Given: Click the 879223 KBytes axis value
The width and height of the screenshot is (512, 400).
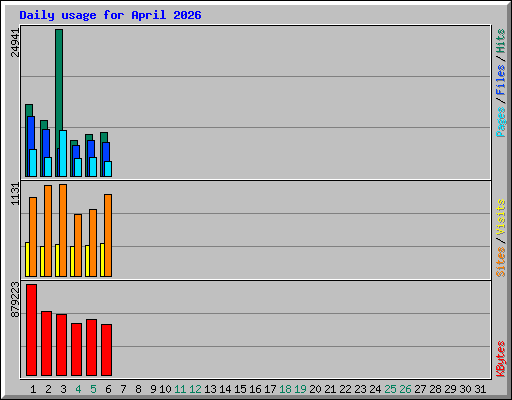Looking at the screenshot, I should pos(15,300).
